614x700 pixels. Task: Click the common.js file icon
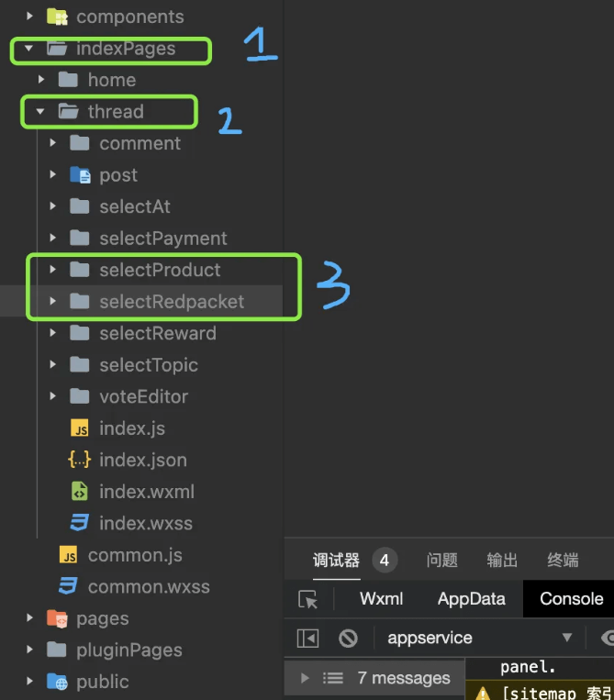[68, 555]
